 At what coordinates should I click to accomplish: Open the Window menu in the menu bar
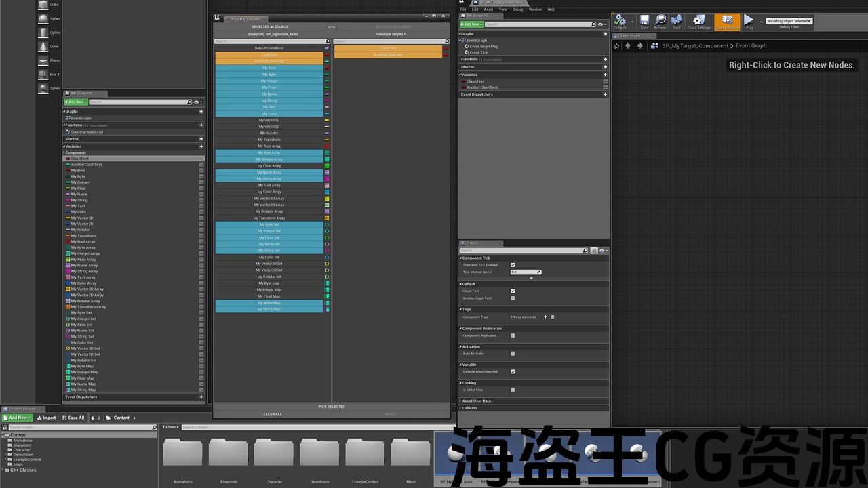coord(535,9)
